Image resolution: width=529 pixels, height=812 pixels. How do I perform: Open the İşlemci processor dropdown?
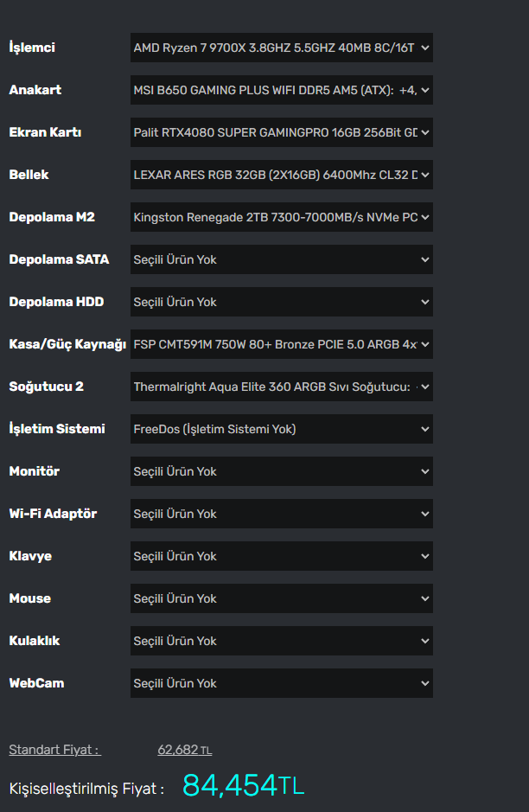[281, 48]
